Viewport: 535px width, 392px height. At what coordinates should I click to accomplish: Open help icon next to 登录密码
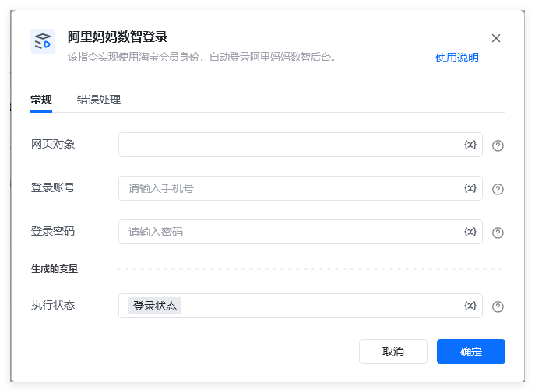point(498,233)
